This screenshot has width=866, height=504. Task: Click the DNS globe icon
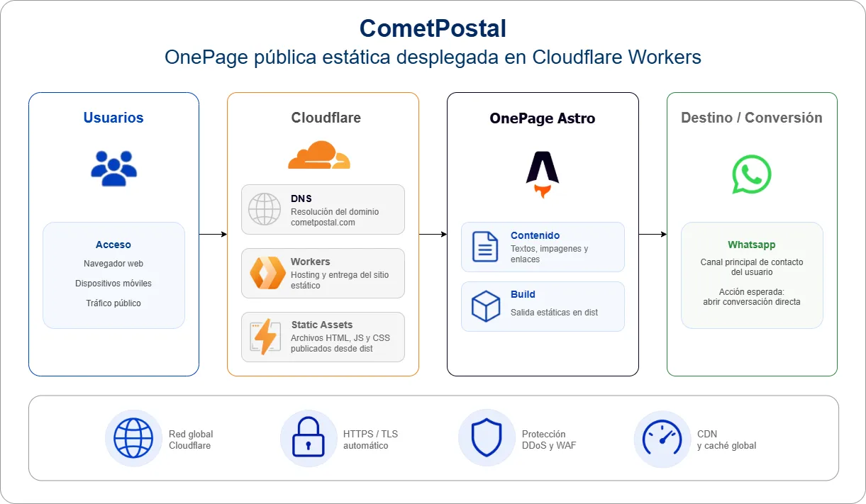(265, 209)
